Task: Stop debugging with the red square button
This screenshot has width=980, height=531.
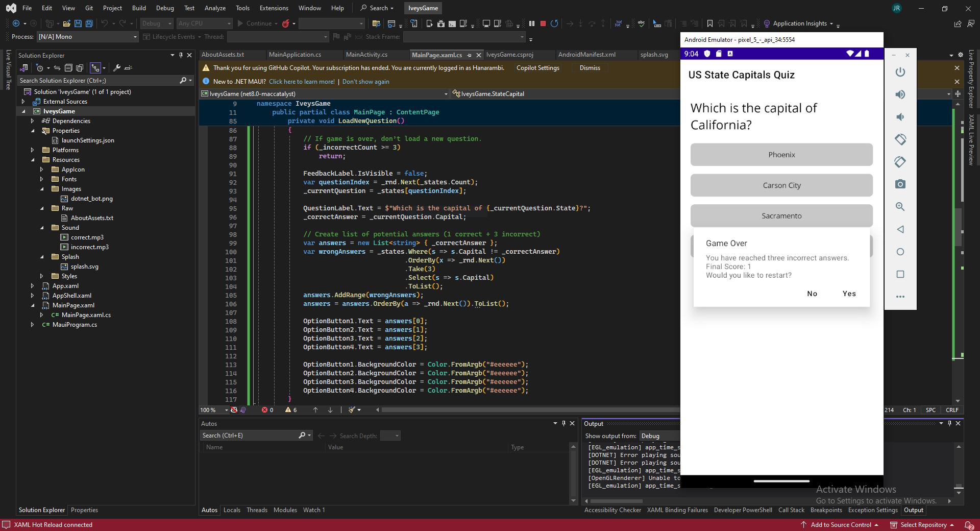Action: (x=543, y=23)
